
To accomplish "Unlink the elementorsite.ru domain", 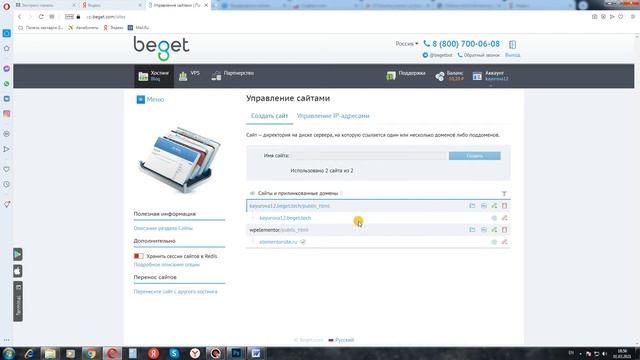I will (x=504, y=242).
